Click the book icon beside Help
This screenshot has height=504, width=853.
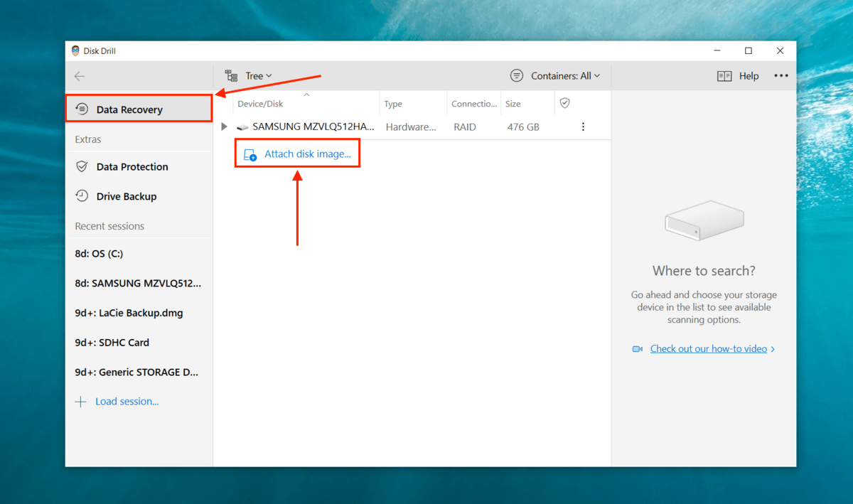724,76
